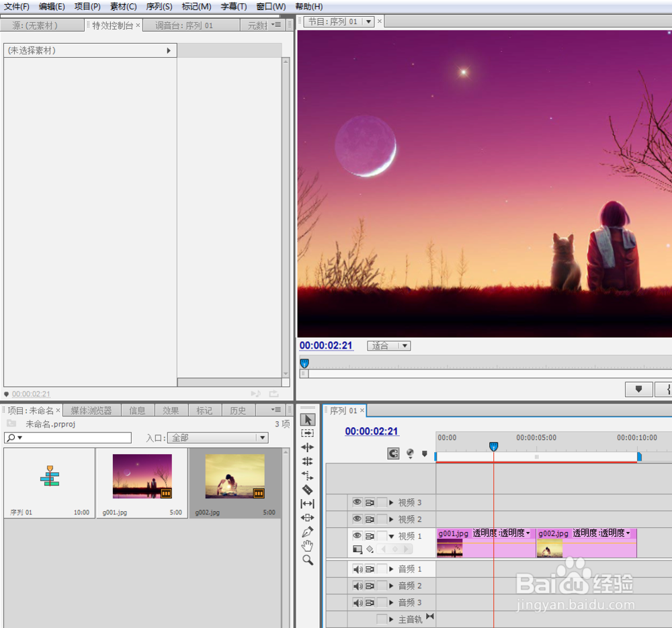This screenshot has height=628, width=672.
Task: Expand the 音频 1 track
Action: click(391, 569)
